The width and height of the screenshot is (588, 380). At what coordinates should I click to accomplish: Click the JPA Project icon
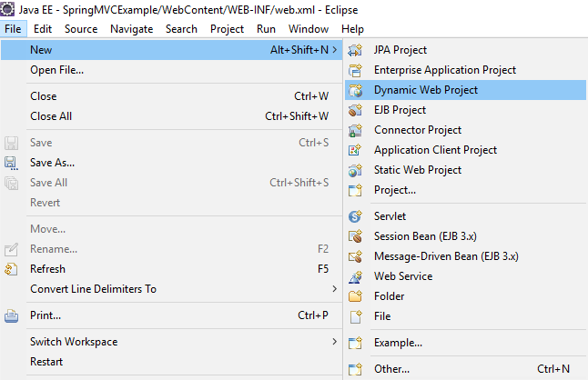pyautogui.click(x=355, y=50)
